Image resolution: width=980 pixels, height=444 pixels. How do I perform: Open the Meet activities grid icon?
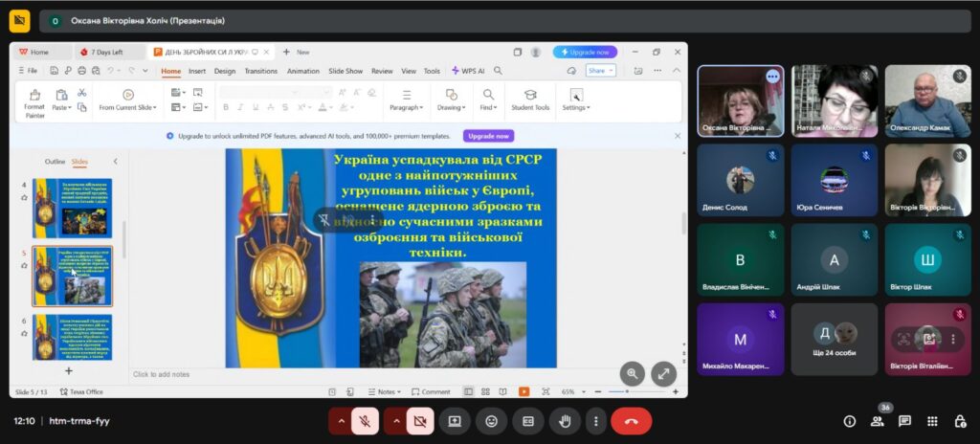point(932,421)
